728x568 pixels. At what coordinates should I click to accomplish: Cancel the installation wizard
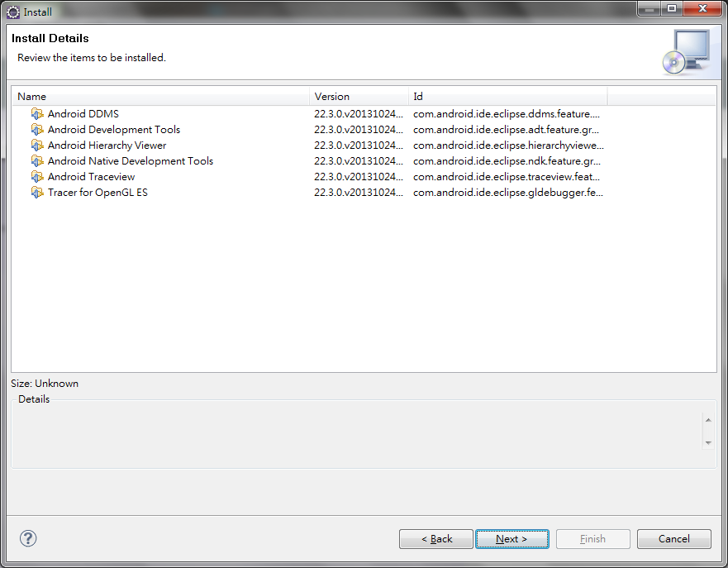click(673, 539)
